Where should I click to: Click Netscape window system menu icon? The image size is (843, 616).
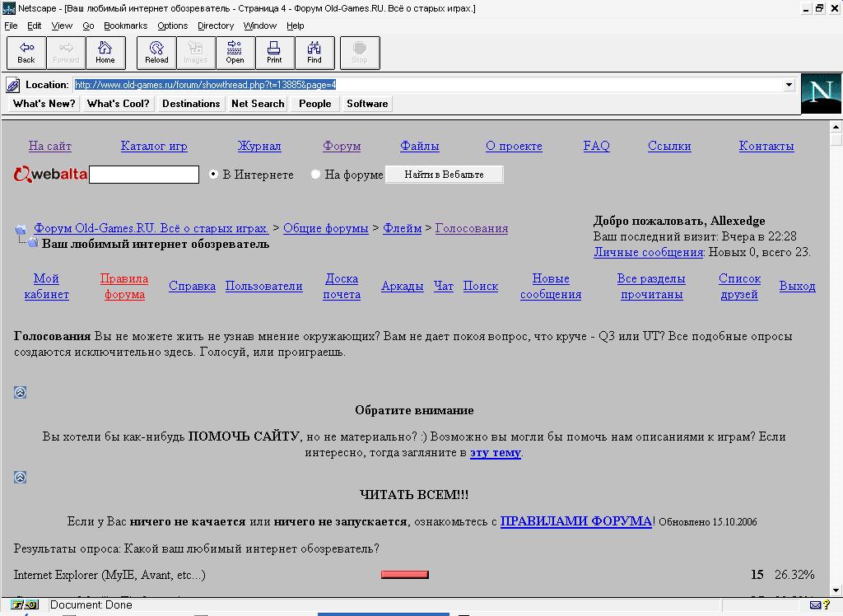8,8
